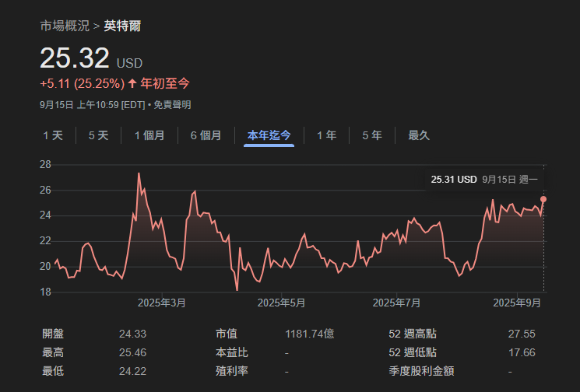Select the 1 天 time range tab
The image size is (580, 392).
click(53, 135)
